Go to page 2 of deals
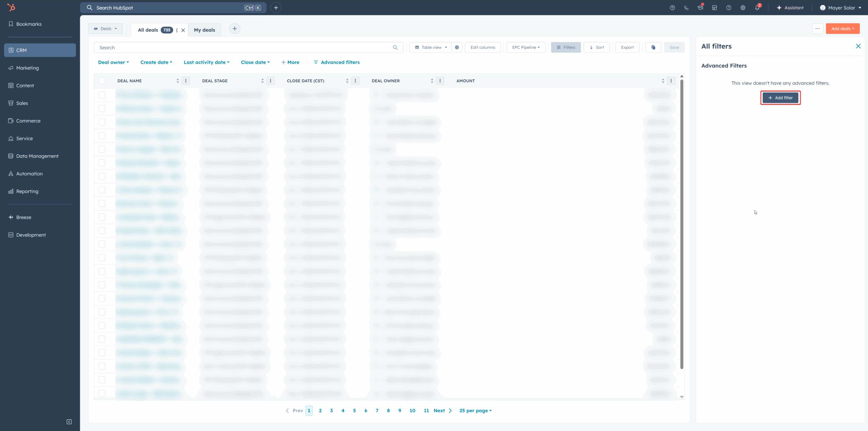 tap(320, 411)
